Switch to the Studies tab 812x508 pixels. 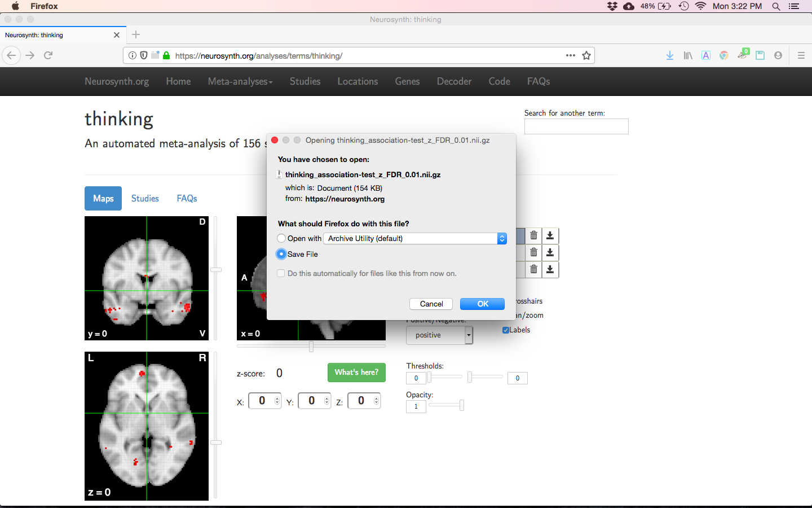click(x=145, y=199)
